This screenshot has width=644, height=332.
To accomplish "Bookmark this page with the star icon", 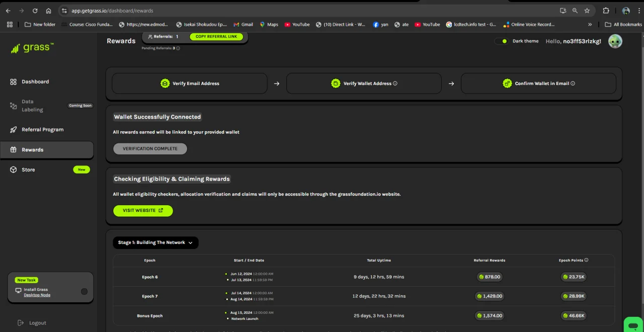I will [x=587, y=11].
